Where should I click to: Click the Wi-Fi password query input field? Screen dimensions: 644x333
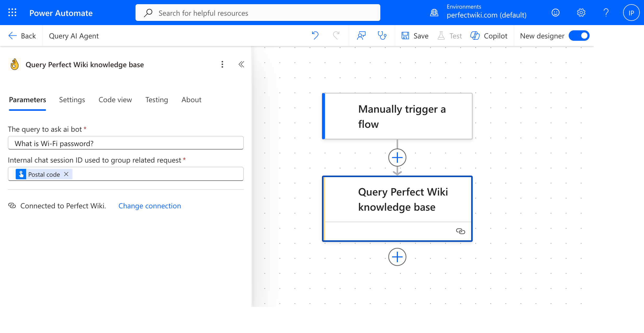126,143
